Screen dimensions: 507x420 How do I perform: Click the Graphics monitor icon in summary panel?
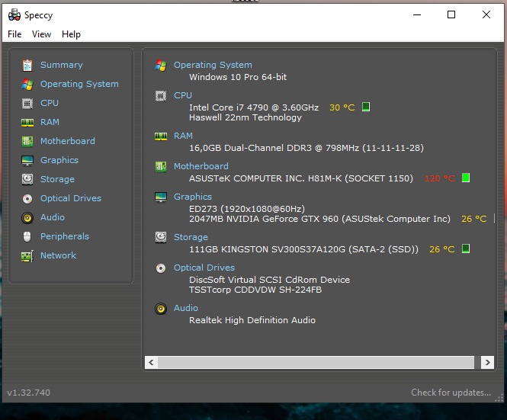tap(161, 197)
